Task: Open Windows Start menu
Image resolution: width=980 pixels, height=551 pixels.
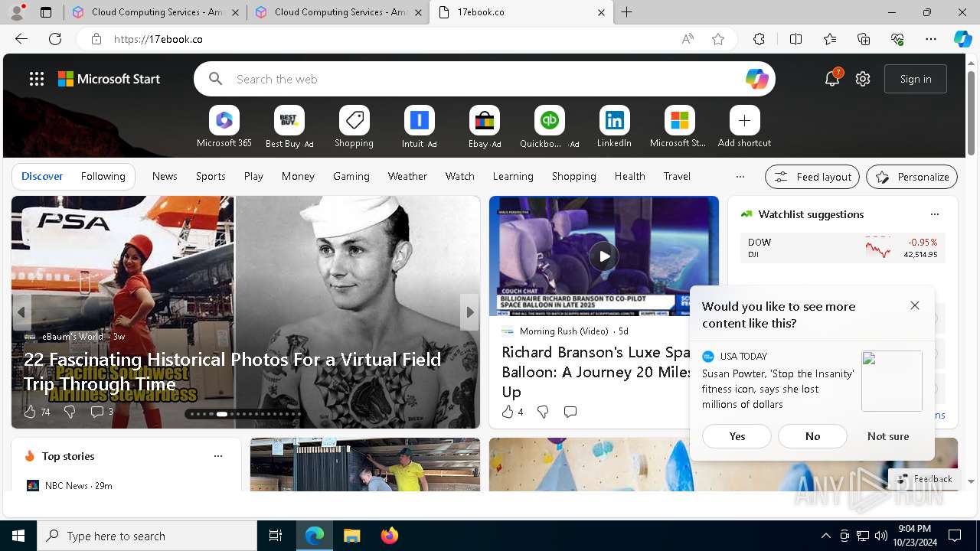Action: [18, 536]
